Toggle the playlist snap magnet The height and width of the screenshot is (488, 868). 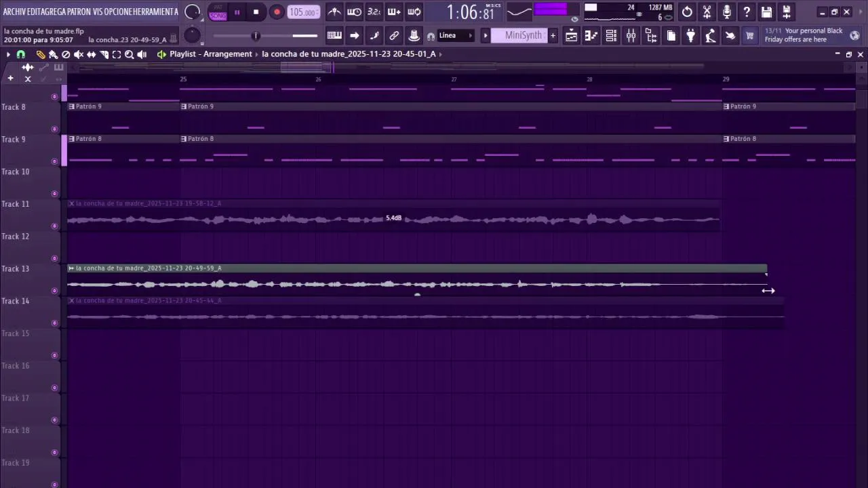pos(21,54)
